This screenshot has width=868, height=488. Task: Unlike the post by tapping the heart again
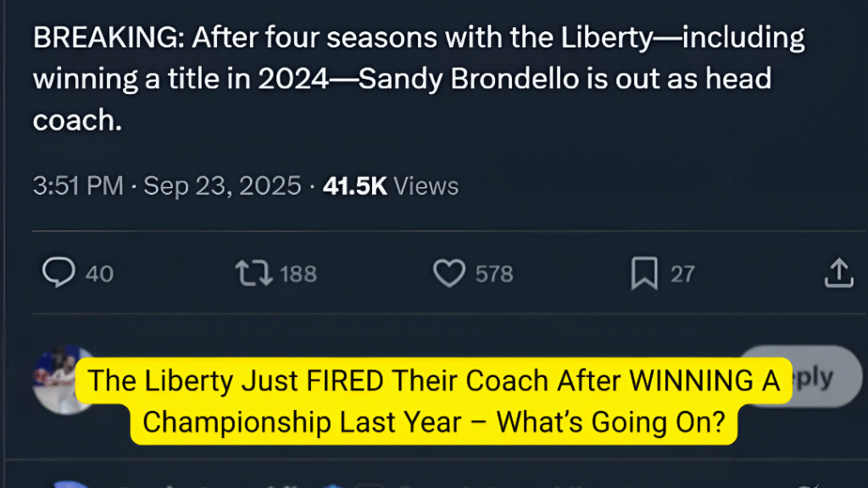448,273
